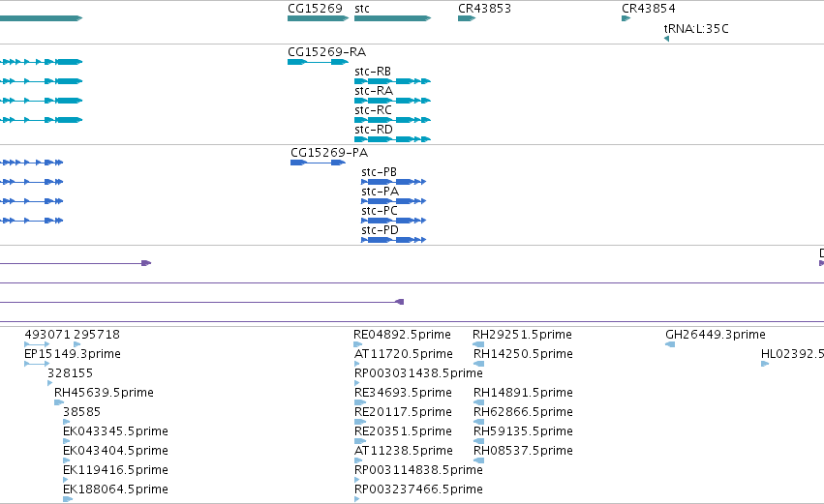
Task: Select RP003114838.5prime EST
Action: pos(357,480)
